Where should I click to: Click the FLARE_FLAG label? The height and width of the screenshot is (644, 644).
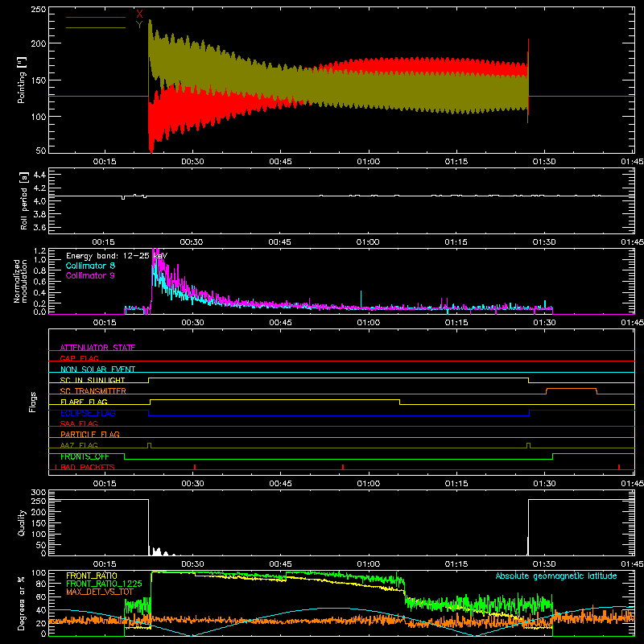(84, 402)
